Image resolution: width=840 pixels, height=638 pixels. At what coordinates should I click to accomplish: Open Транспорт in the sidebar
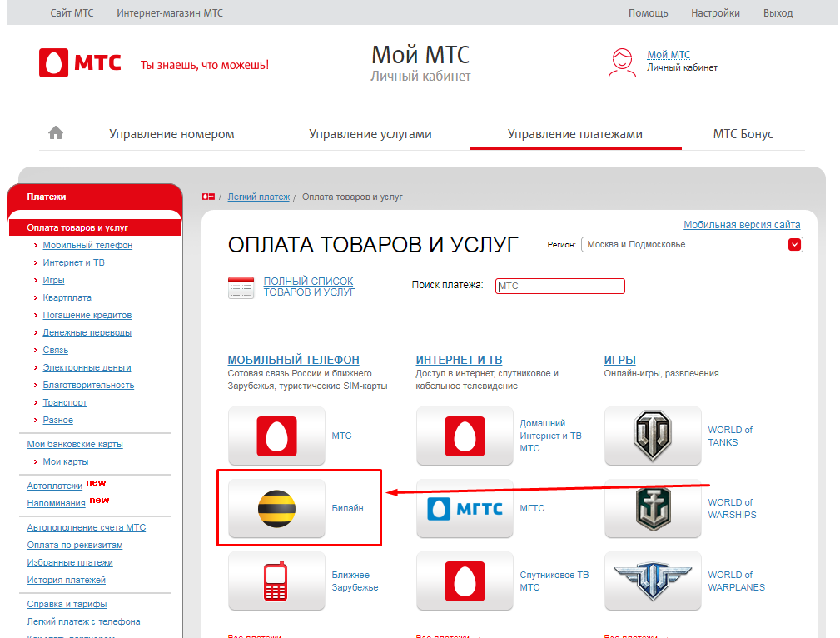click(x=65, y=402)
